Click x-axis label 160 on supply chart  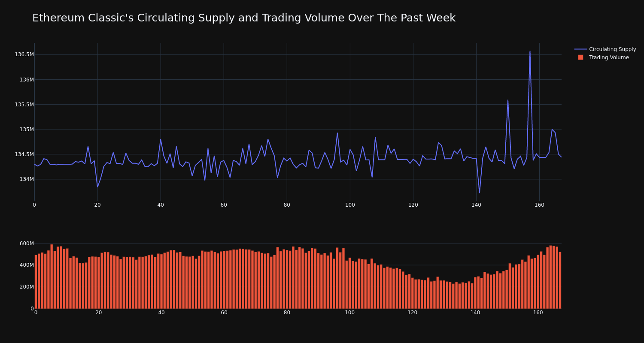tap(539, 205)
